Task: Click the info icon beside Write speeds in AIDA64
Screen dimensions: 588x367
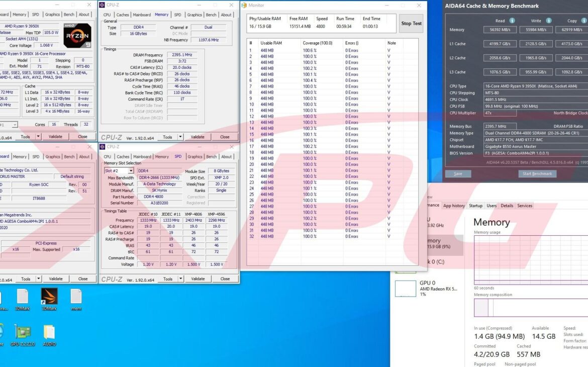Action: pos(549,21)
